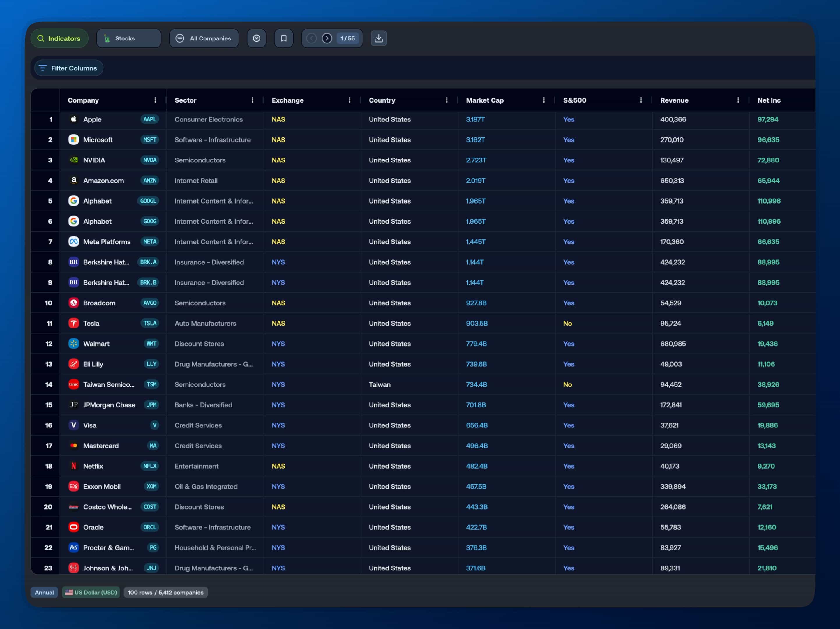Image resolution: width=840 pixels, height=629 pixels.
Task: Click the US Dollar (USD) currency badge
Action: pos(91,593)
